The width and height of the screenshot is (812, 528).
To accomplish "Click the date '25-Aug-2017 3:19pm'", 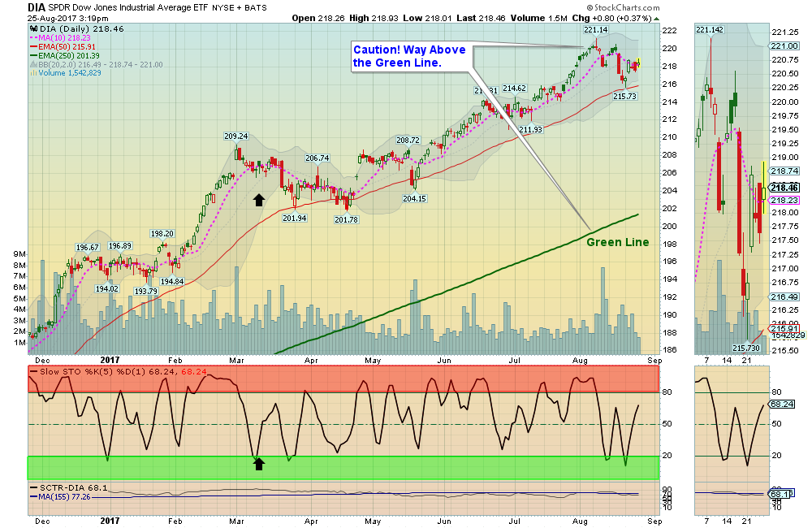I will 68,19.
